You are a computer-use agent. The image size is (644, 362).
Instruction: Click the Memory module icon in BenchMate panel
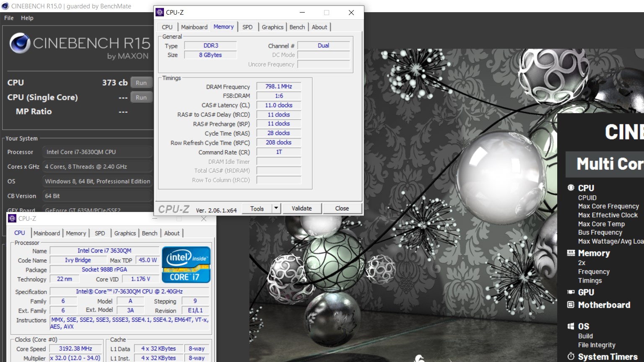[x=571, y=253]
